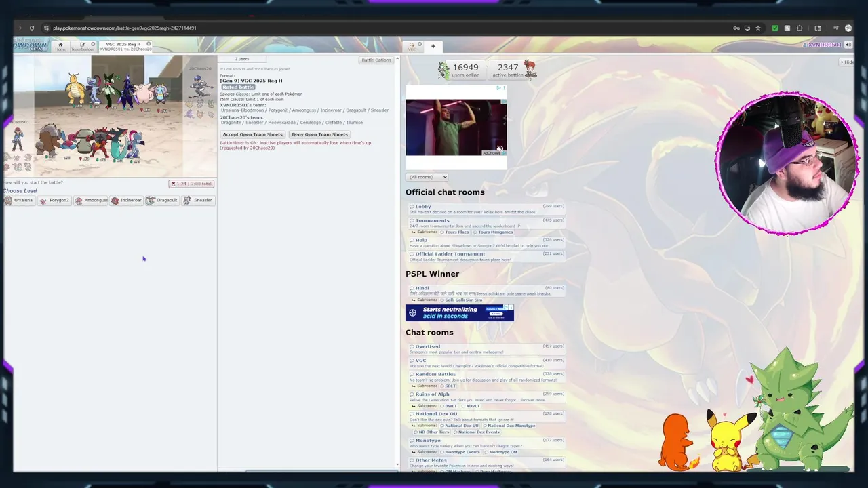Click the XVNDR0501 username at top right

coord(822,45)
